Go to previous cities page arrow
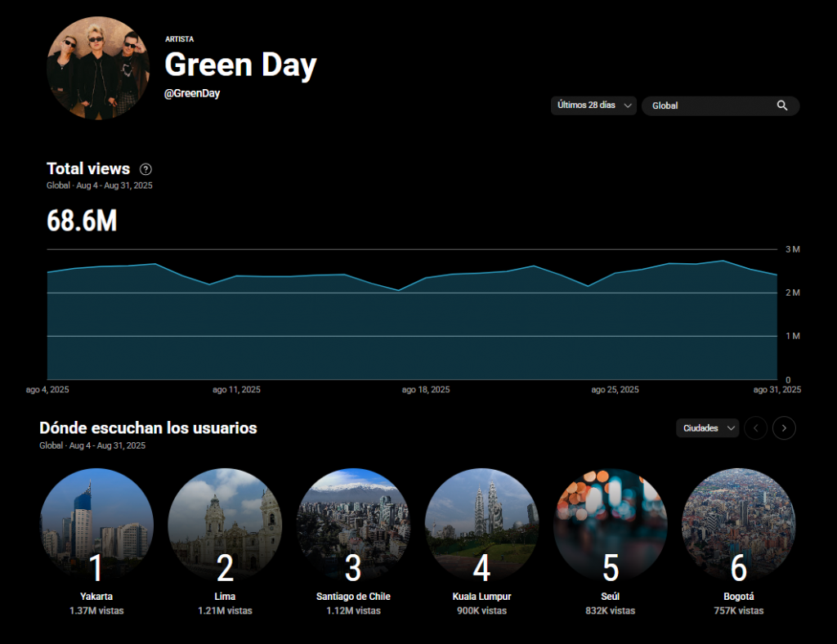This screenshot has width=837, height=644. (x=756, y=428)
